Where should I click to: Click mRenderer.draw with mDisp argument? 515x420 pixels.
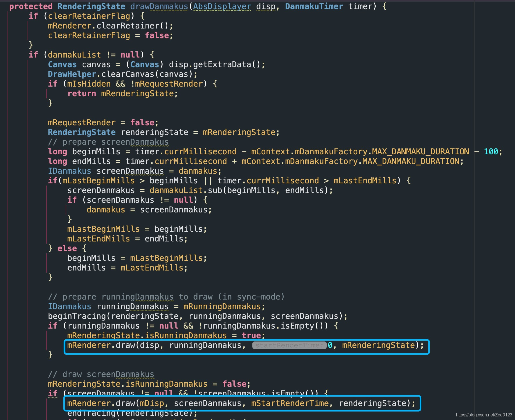click(x=241, y=403)
